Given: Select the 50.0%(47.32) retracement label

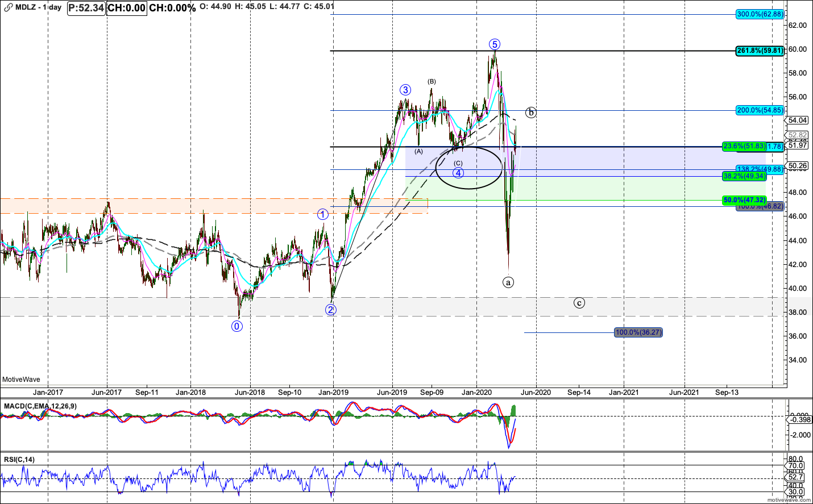Looking at the screenshot, I should click(744, 200).
